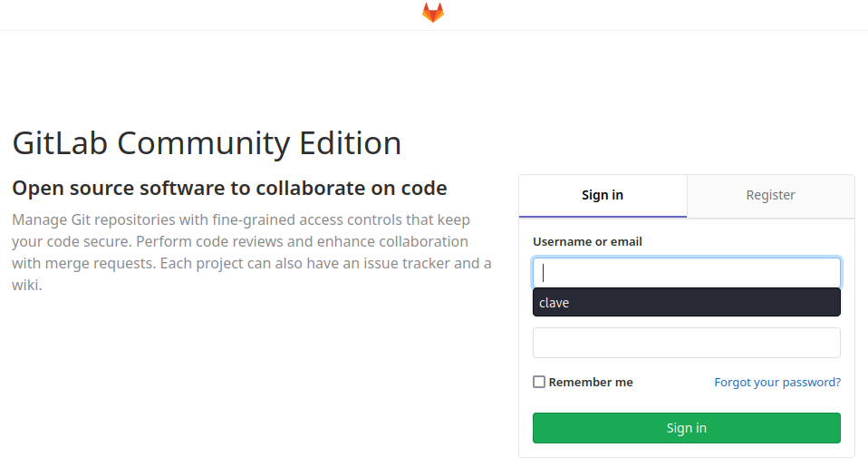Image resolution: width=868 pixels, height=467 pixels.
Task: Choose the 'clave' autocomplete suggestion
Action: pyautogui.click(x=686, y=303)
